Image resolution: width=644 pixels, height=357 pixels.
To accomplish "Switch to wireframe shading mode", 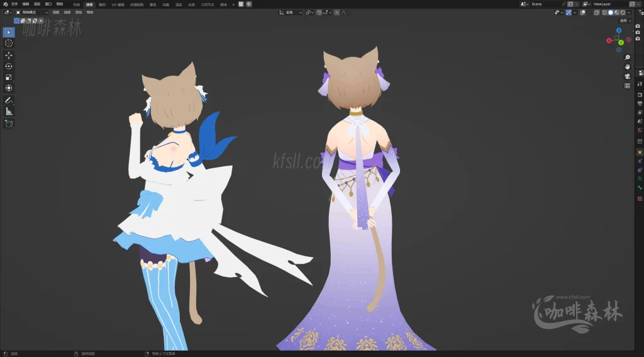I will pyautogui.click(x=604, y=13).
